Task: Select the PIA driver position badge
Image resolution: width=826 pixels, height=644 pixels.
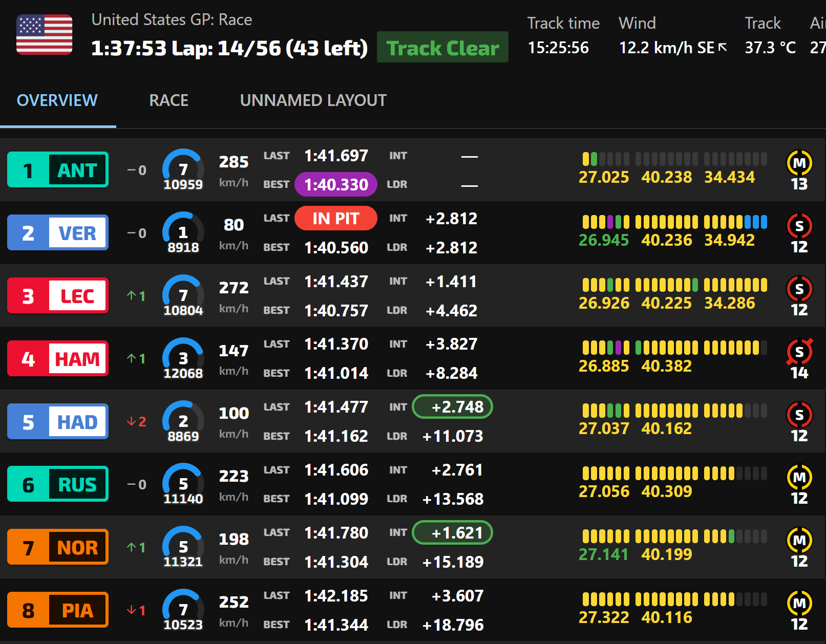Action: (58, 610)
